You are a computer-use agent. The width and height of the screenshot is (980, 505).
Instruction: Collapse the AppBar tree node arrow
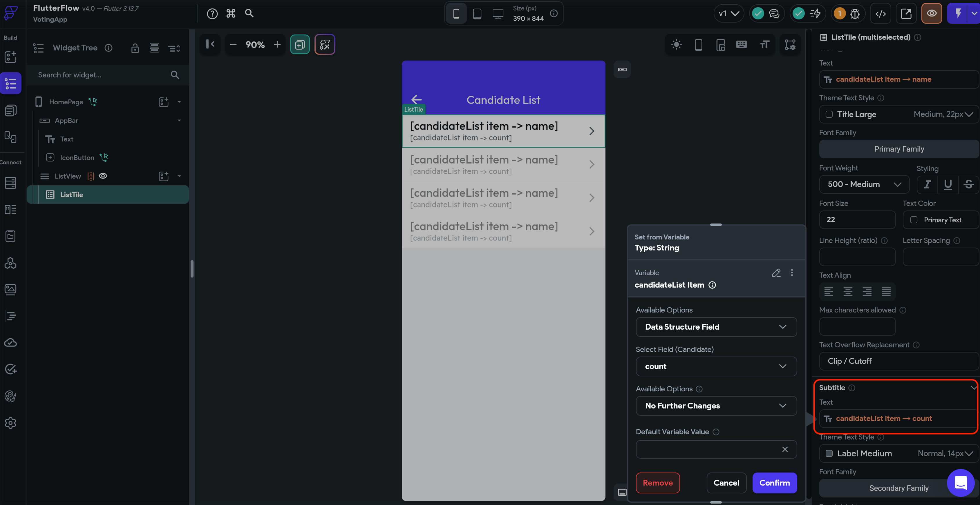(179, 121)
